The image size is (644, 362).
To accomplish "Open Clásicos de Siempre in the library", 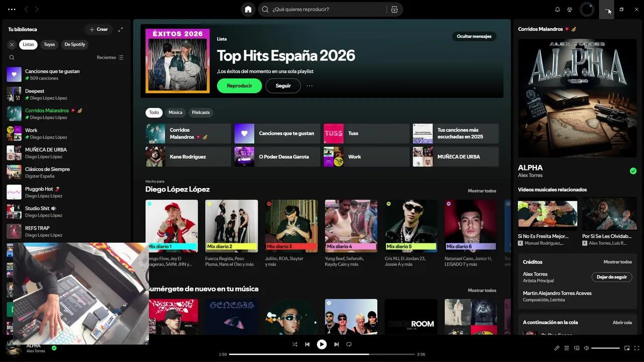I will coord(66,172).
